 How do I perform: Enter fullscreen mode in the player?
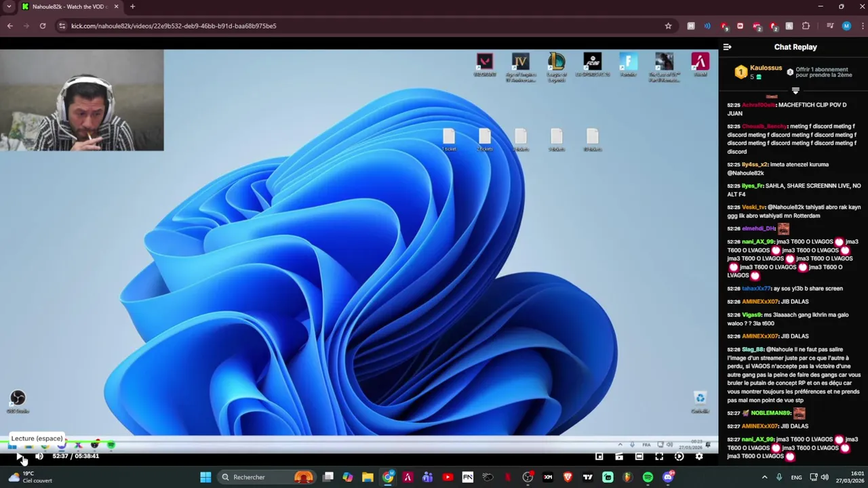(659, 456)
